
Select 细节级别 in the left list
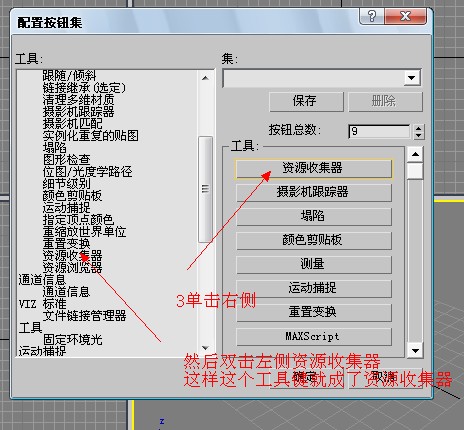[x=66, y=183]
